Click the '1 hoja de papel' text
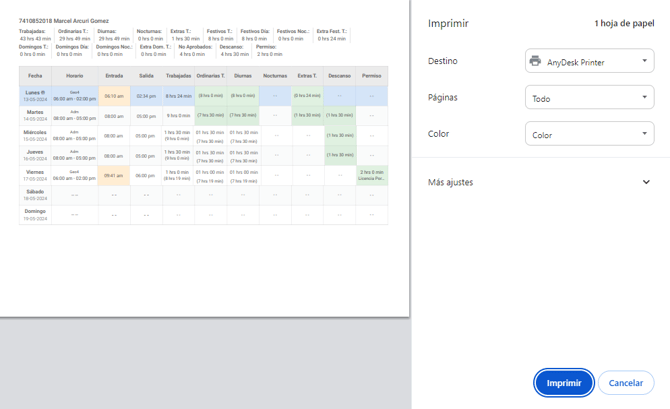Viewport: 670px width, 409px height. (x=623, y=22)
